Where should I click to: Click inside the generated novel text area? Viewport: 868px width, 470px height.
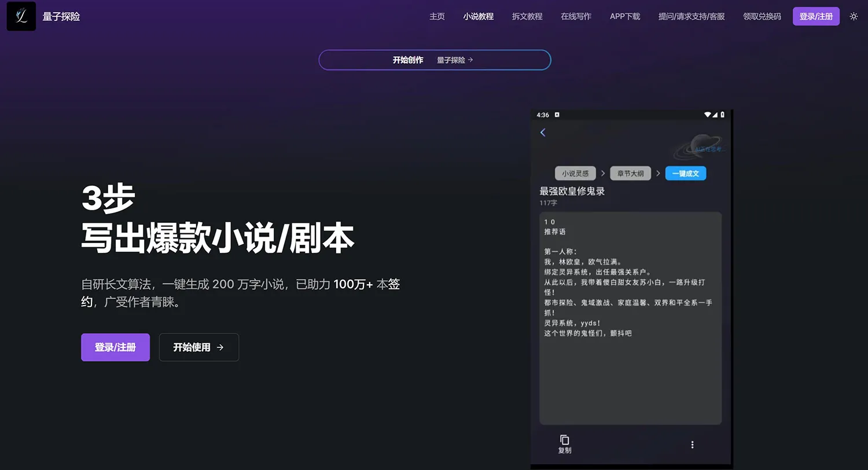(630, 318)
